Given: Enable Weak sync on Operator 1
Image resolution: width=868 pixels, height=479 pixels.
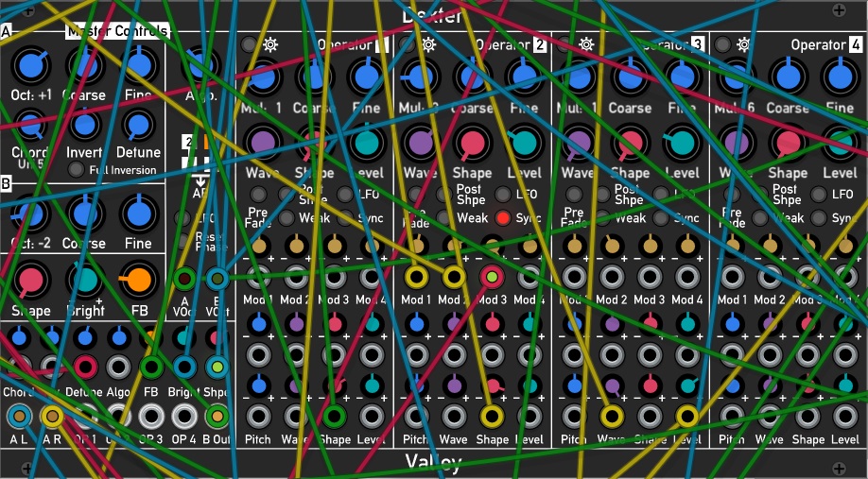Looking at the screenshot, I should (286, 218).
